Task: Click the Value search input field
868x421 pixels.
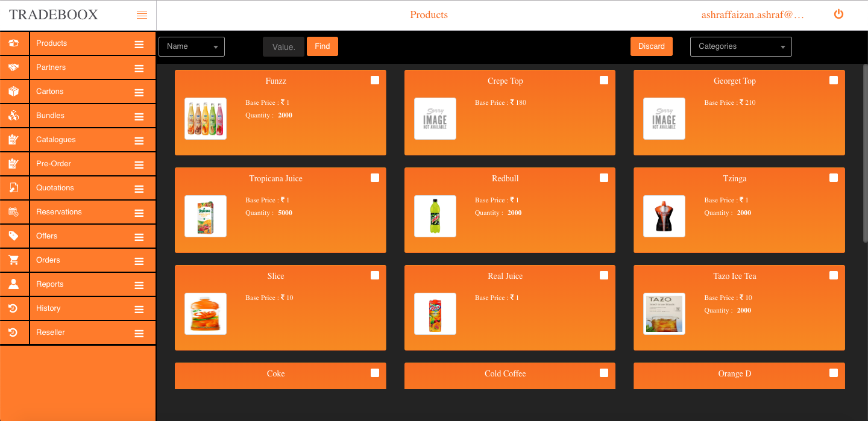Action: [283, 47]
